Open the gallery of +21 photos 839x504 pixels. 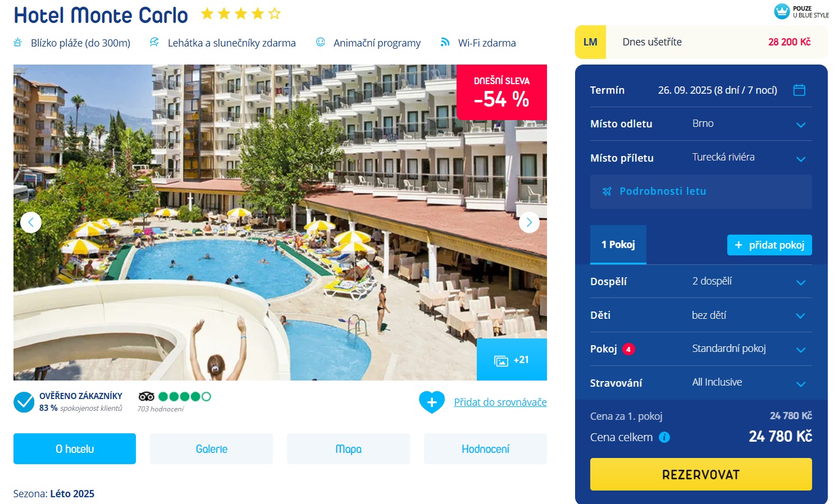pos(512,360)
